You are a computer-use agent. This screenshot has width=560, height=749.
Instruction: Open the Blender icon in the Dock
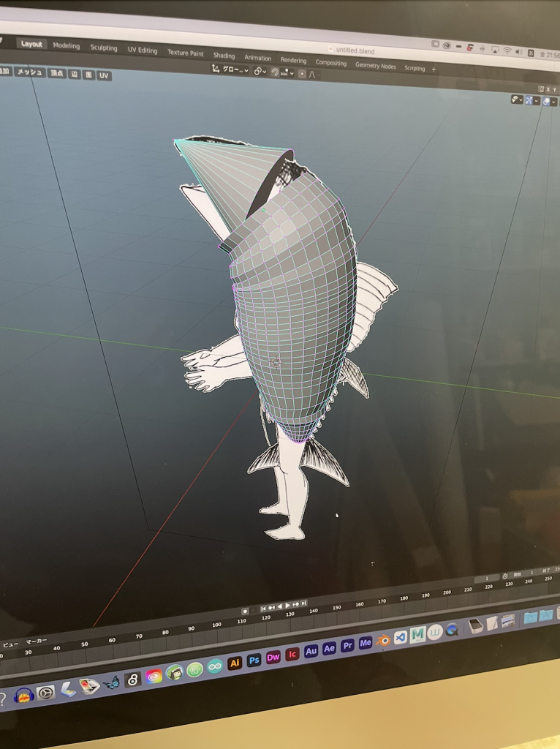coord(383,641)
